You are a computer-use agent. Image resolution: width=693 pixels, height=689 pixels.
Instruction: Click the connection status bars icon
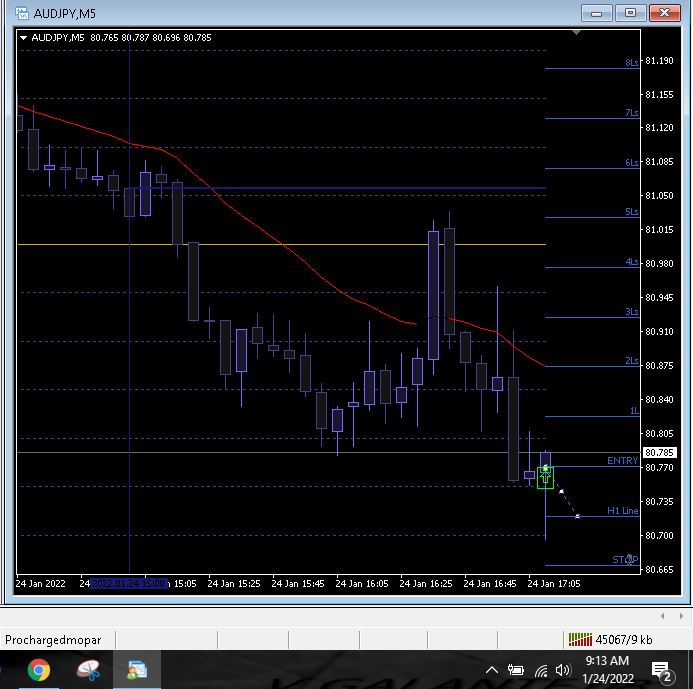[x=580, y=639]
